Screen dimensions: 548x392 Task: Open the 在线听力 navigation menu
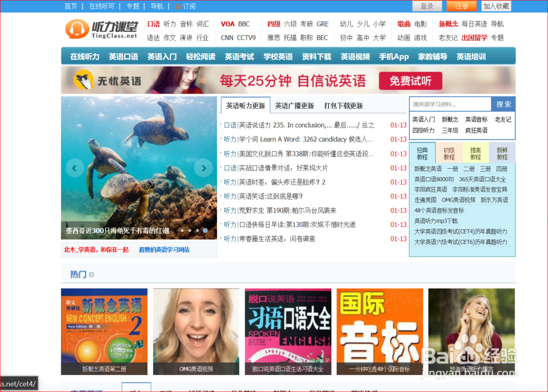[84, 56]
